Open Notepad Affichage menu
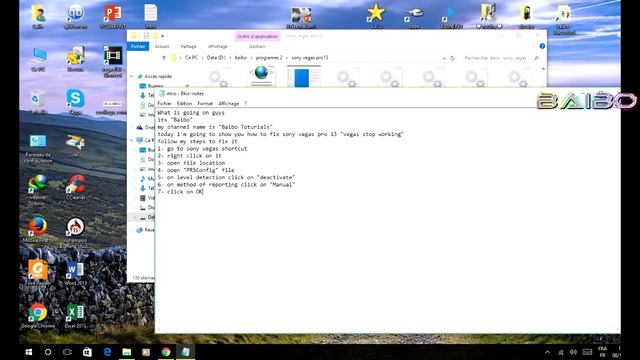The height and width of the screenshot is (360, 640). pyautogui.click(x=229, y=104)
